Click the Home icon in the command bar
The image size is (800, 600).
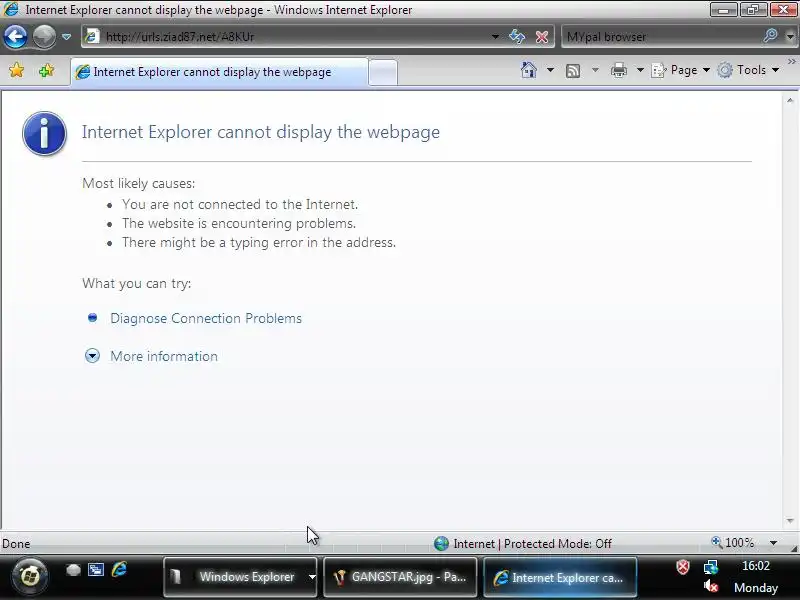(529, 70)
